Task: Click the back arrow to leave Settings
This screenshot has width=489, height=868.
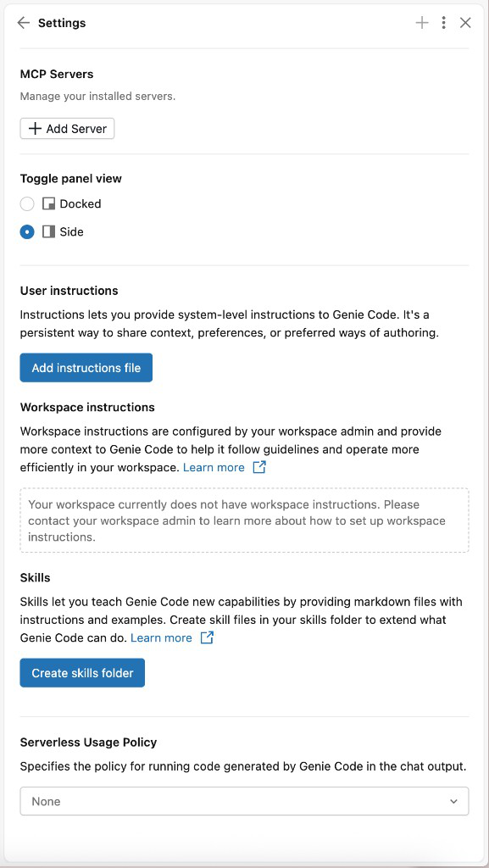Action: tap(24, 23)
